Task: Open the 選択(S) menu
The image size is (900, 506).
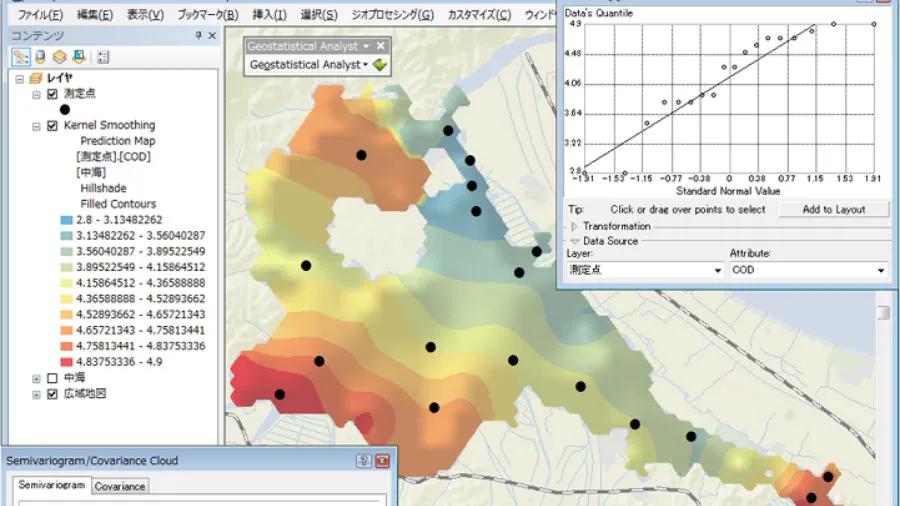Action: coord(319,15)
